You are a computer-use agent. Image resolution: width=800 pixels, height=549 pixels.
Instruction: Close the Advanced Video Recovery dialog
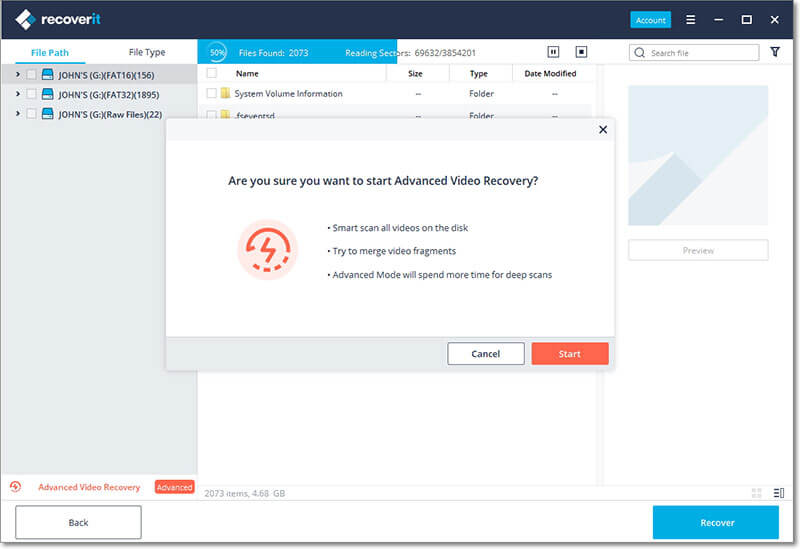coord(603,130)
